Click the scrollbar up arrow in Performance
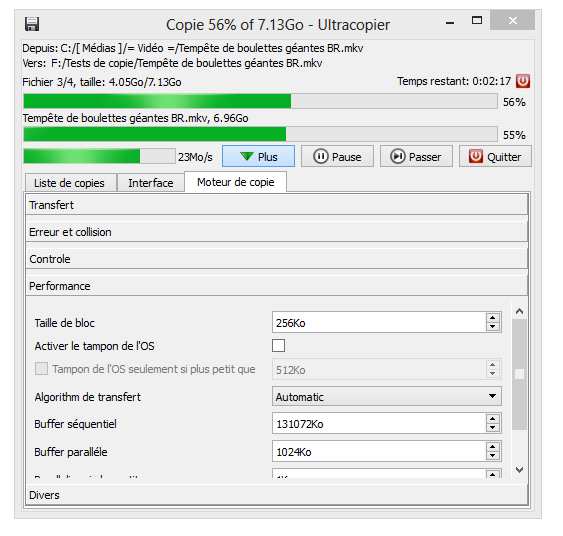This screenshot has width=563, height=536. 519,311
